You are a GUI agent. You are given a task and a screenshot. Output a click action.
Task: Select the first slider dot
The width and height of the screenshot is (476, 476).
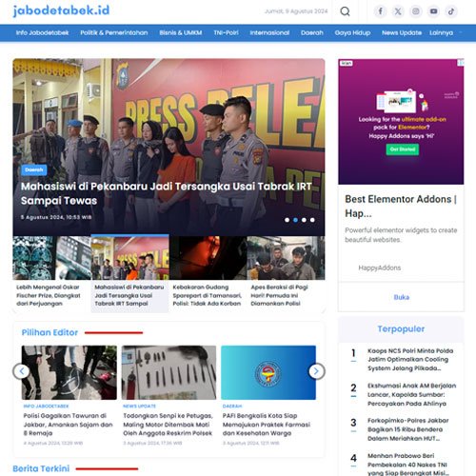click(287, 220)
